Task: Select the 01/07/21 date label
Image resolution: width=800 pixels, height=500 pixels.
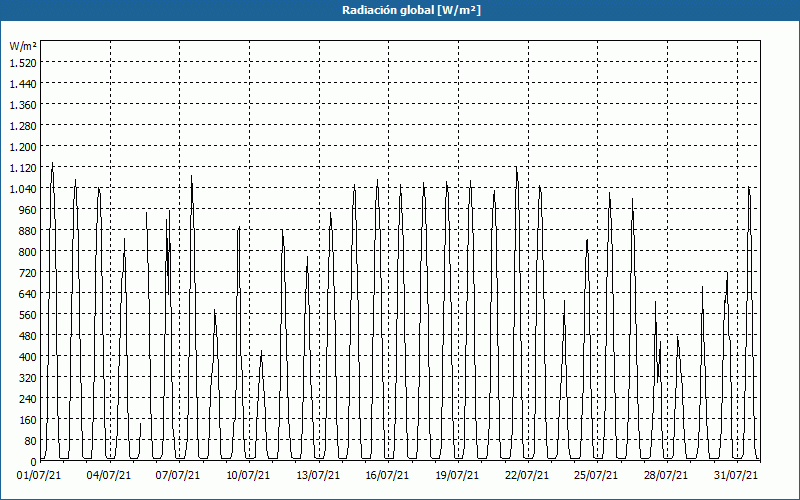Action: click(39, 475)
